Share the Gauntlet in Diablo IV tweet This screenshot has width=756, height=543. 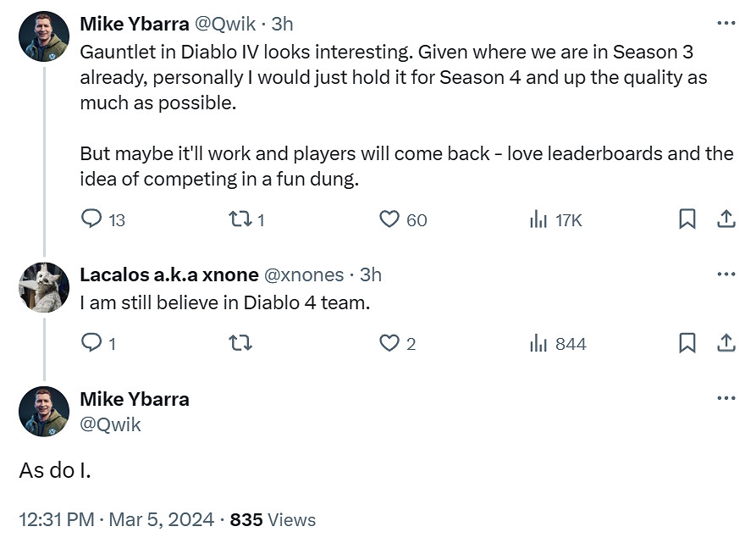click(726, 219)
